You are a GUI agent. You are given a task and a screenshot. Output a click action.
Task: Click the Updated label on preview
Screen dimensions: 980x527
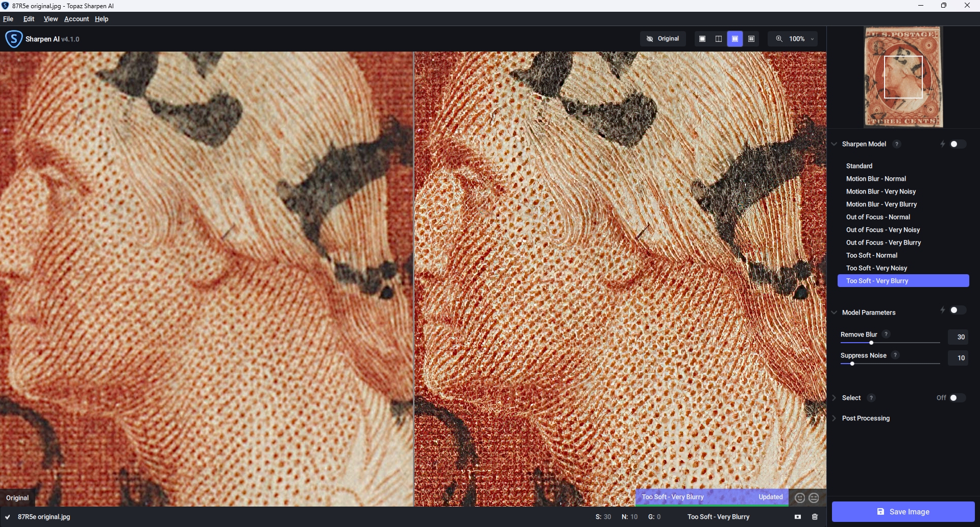[x=771, y=497]
